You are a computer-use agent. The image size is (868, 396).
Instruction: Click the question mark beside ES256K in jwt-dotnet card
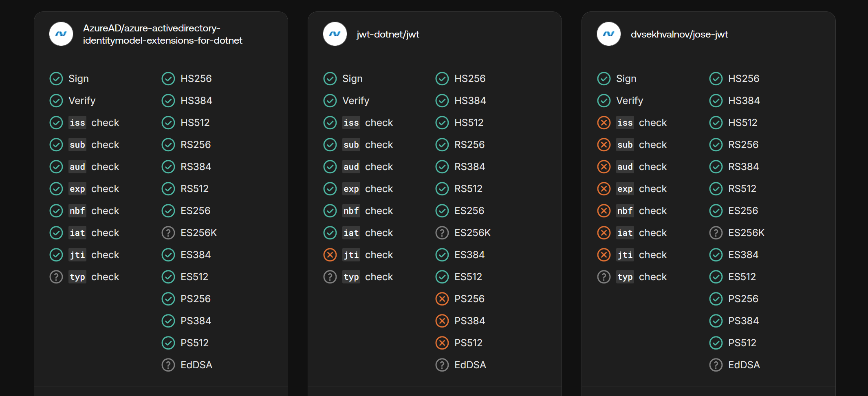[442, 232]
